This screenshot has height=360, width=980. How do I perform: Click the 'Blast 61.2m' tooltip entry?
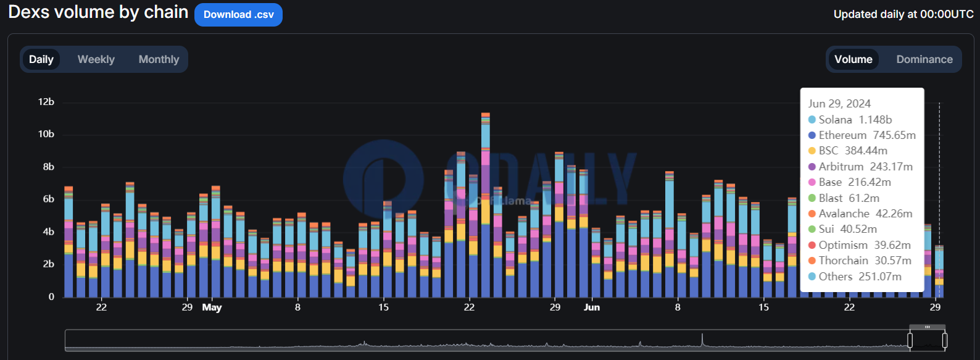[x=844, y=198]
